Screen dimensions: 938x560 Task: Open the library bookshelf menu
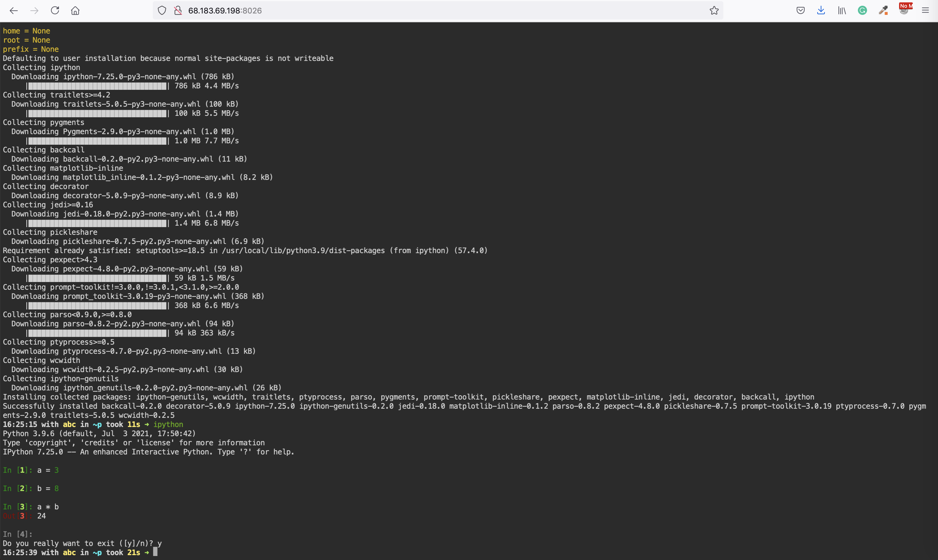pos(842,11)
